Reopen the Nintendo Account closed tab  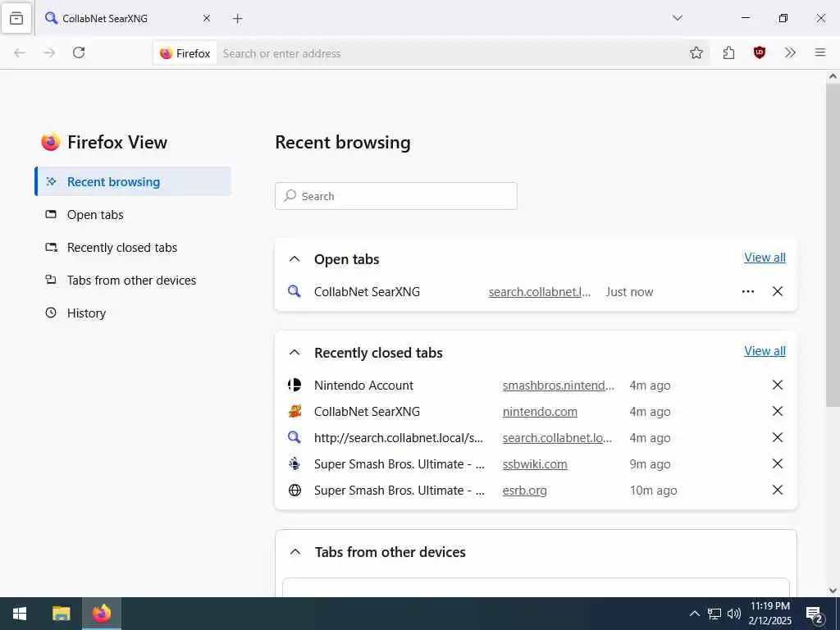coord(363,386)
